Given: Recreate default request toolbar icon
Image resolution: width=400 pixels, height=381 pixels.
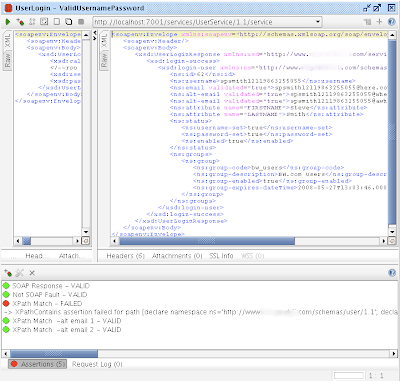Looking at the screenshot, I should tap(32, 22).
